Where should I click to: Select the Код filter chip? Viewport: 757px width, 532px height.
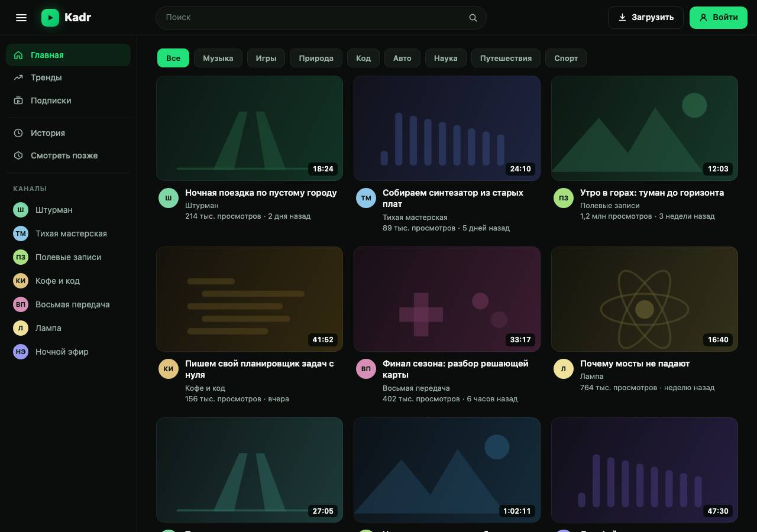click(363, 58)
